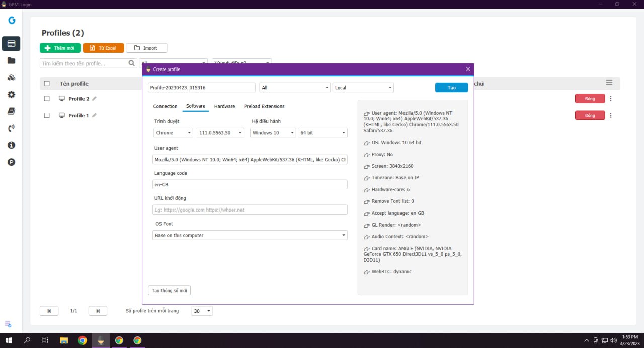Click red Đóng button for Profile 1
This screenshot has height=348, width=644.
(590, 115)
